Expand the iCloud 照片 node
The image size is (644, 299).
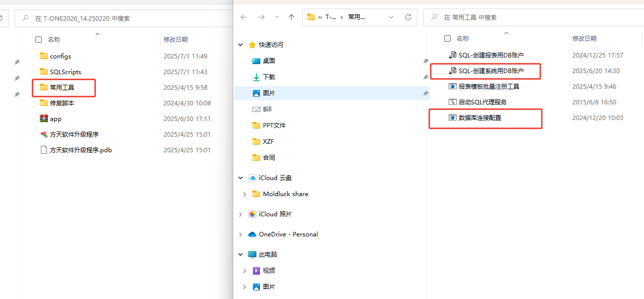pos(241,214)
